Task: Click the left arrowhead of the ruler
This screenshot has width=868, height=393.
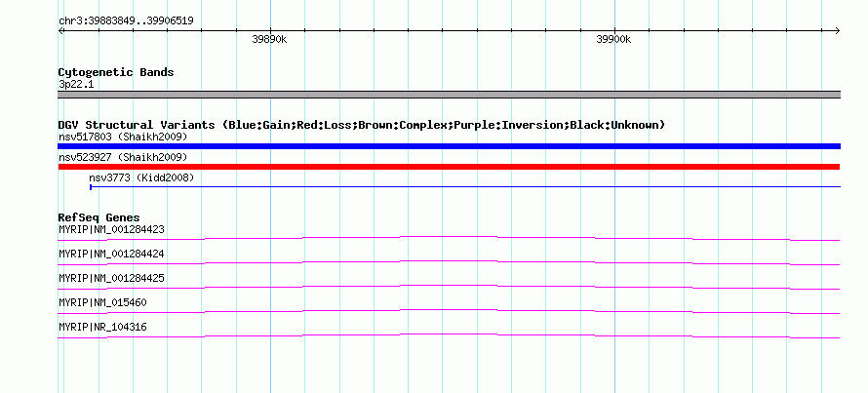Action: pyautogui.click(x=60, y=30)
